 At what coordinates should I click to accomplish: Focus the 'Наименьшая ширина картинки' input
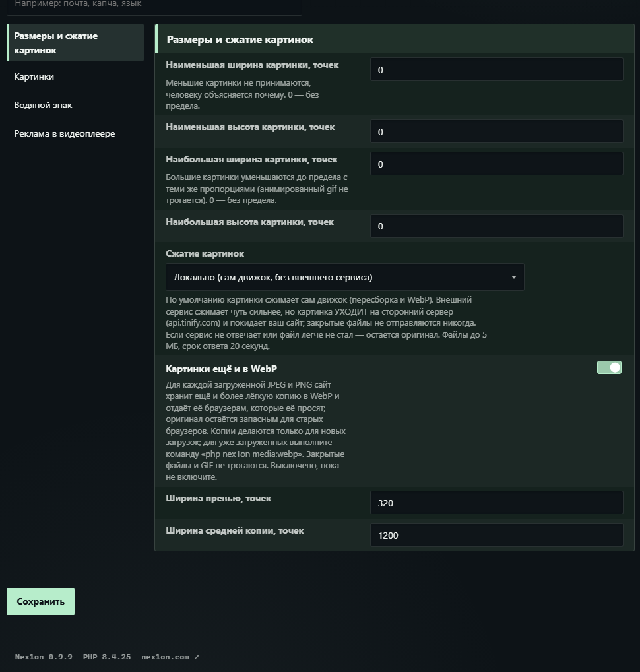coord(496,69)
